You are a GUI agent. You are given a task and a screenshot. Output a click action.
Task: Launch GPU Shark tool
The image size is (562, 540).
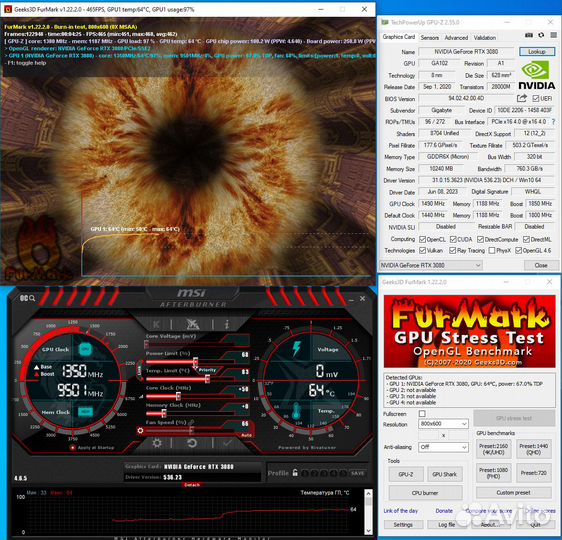(x=444, y=474)
